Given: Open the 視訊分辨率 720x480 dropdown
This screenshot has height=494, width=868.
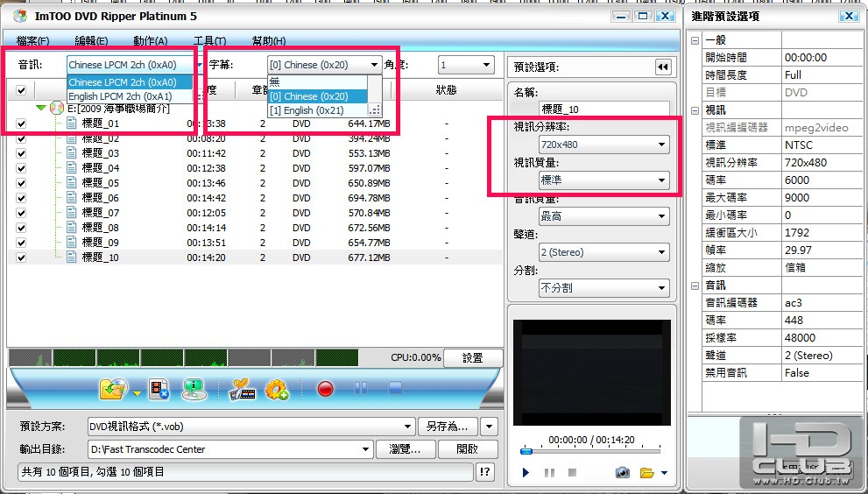Looking at the screenshot, I should pos(604,145).
